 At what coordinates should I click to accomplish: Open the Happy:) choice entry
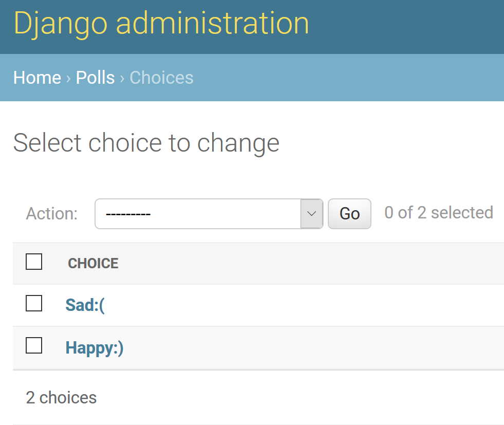[x=95, y=348]
